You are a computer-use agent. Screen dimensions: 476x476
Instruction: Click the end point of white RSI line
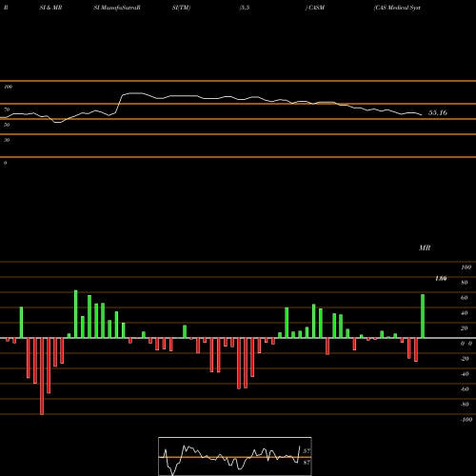422,114
